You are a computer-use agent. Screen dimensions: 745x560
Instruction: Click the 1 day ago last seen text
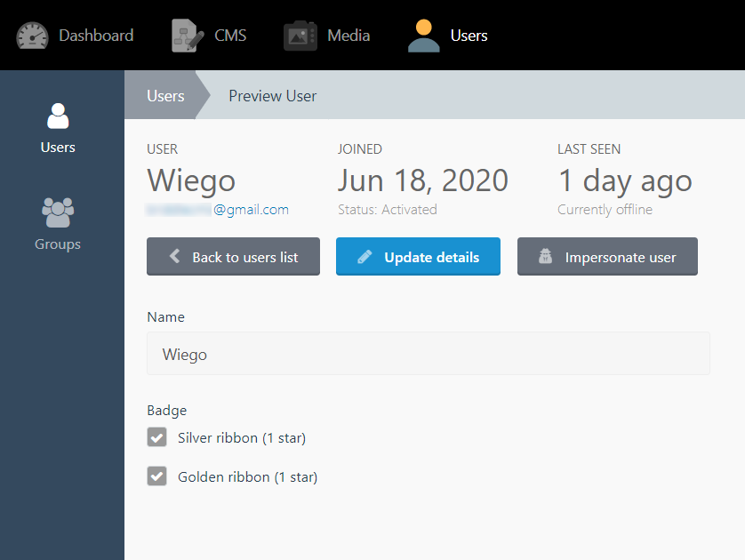tap(625, 181)
